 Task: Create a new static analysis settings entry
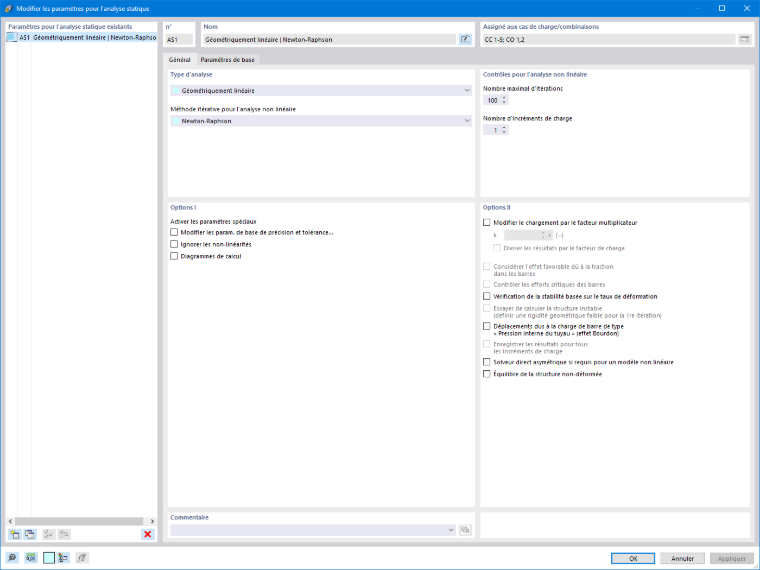tap(15, 534)
